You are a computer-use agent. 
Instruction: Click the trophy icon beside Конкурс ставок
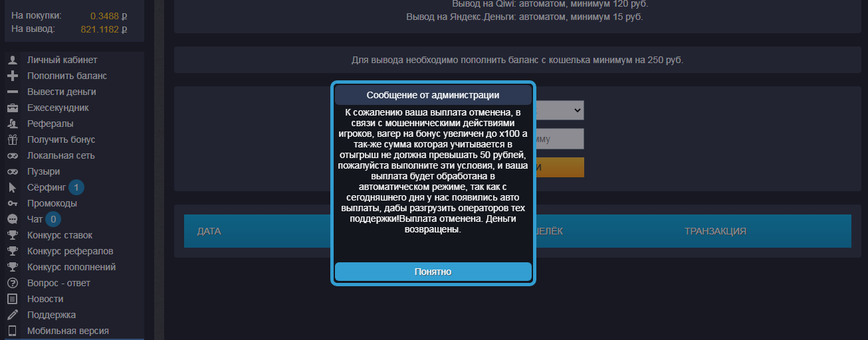click(x=13, y=235)
